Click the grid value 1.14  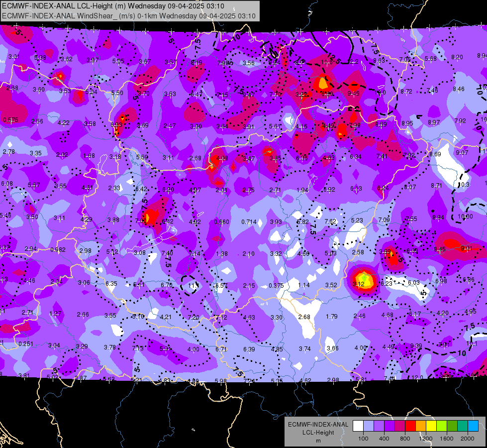click(x=304, y=285)
